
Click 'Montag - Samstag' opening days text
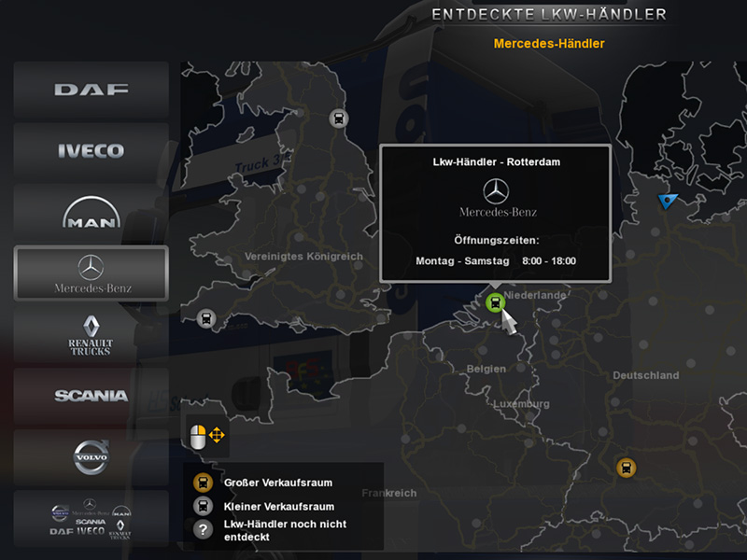click(x=462, y=261)
